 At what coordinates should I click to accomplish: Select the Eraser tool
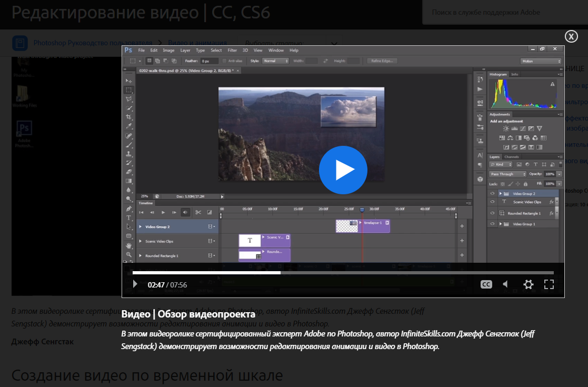click(128, 172)
